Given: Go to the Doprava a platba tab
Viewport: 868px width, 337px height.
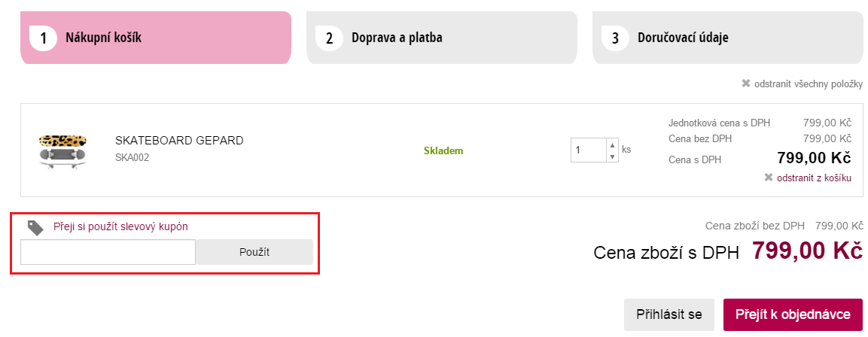Looking at the screenshot, I should [x=442, y=38].
